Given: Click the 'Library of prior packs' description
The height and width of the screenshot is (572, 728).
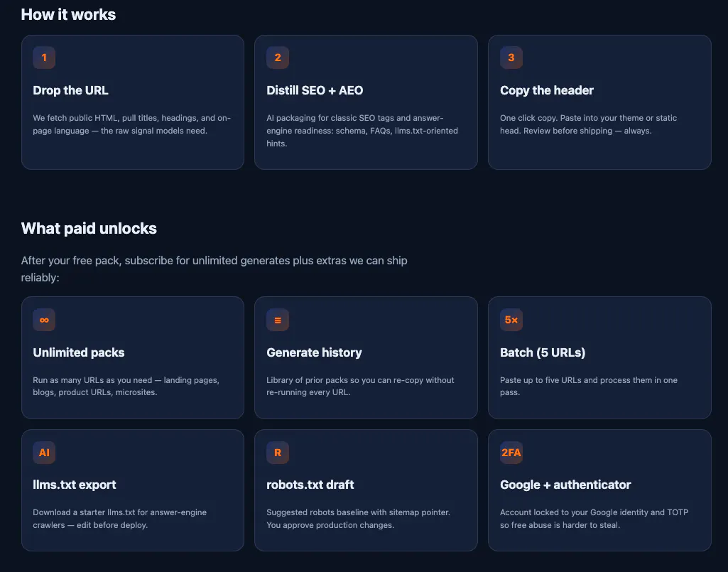Looking at the screenshot, I should coord(360,386).
